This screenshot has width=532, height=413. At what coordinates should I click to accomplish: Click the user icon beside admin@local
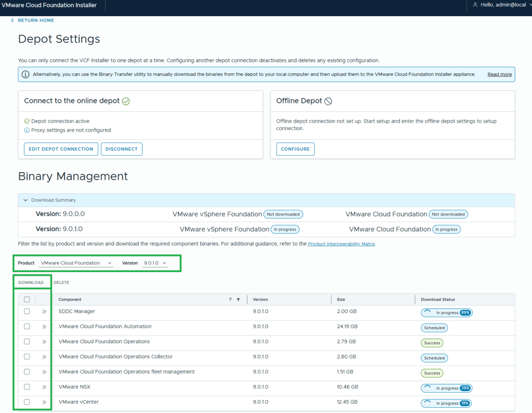[475, 5]
